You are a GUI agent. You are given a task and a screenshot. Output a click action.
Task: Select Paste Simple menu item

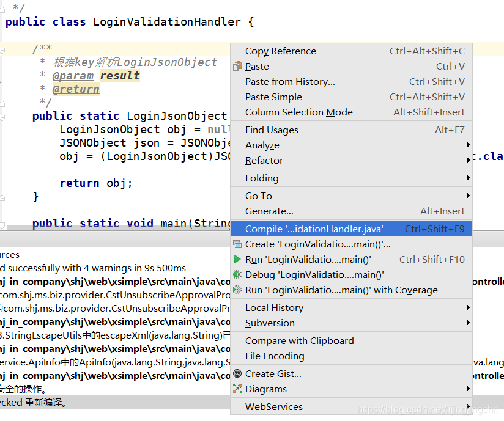pyautogui.click(x=351, y=97)
